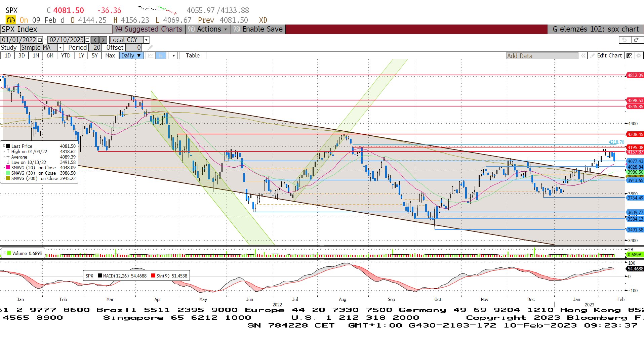Click the MACD black legend swatch
Viewport: 644px width, 344px height.
(x=100, y=276)
